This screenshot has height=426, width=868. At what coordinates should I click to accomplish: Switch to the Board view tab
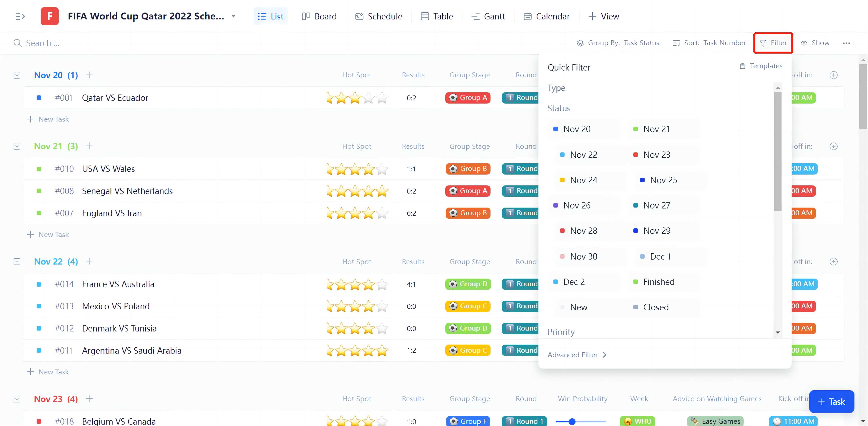coord(319,16)
